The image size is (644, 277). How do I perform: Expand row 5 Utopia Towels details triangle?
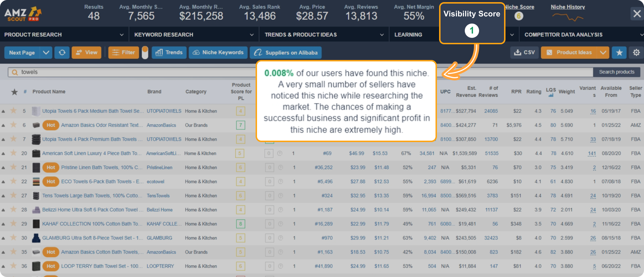pos(3,111)
